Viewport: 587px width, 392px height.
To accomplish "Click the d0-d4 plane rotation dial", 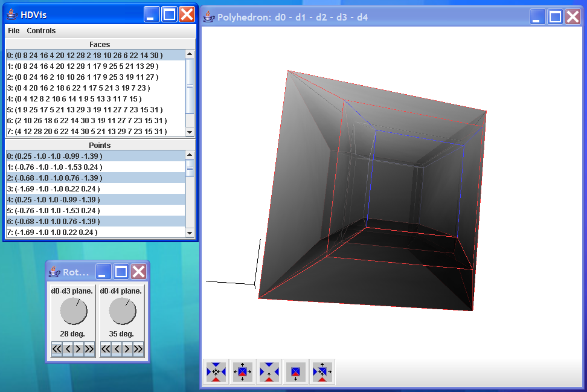I will (x=122, y=312).
